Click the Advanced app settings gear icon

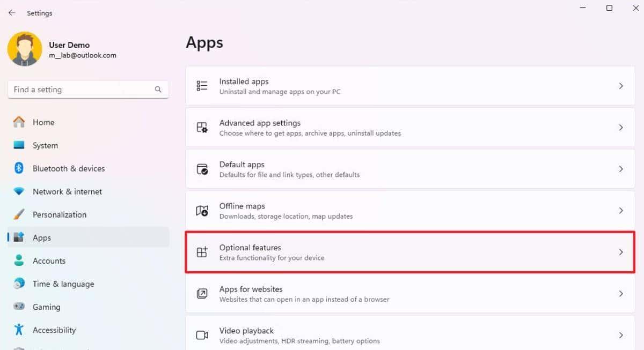click(202, 127)
